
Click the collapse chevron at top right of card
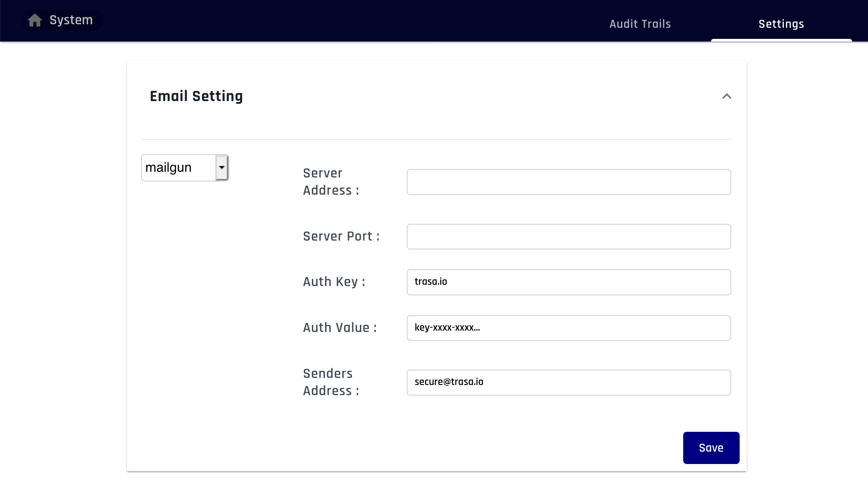[727, 96]
